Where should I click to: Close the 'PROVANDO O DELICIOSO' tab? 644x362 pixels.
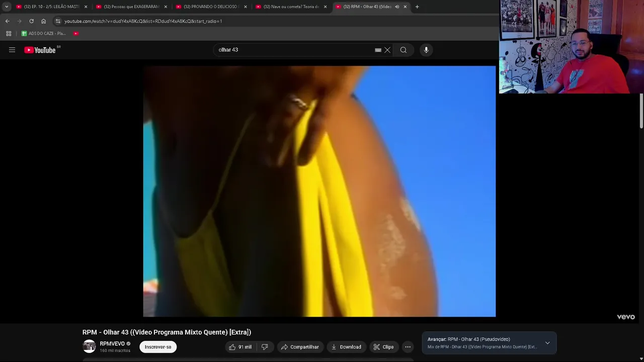246,7
